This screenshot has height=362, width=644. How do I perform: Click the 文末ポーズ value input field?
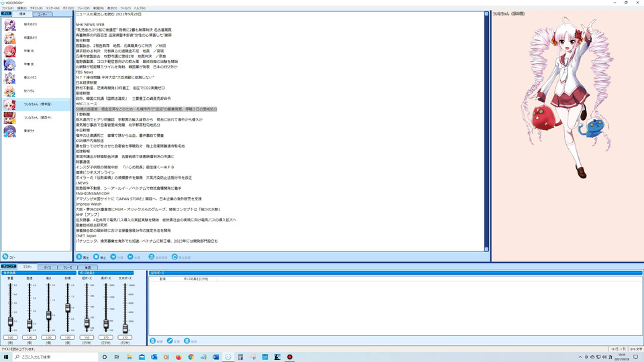[125, 337]
